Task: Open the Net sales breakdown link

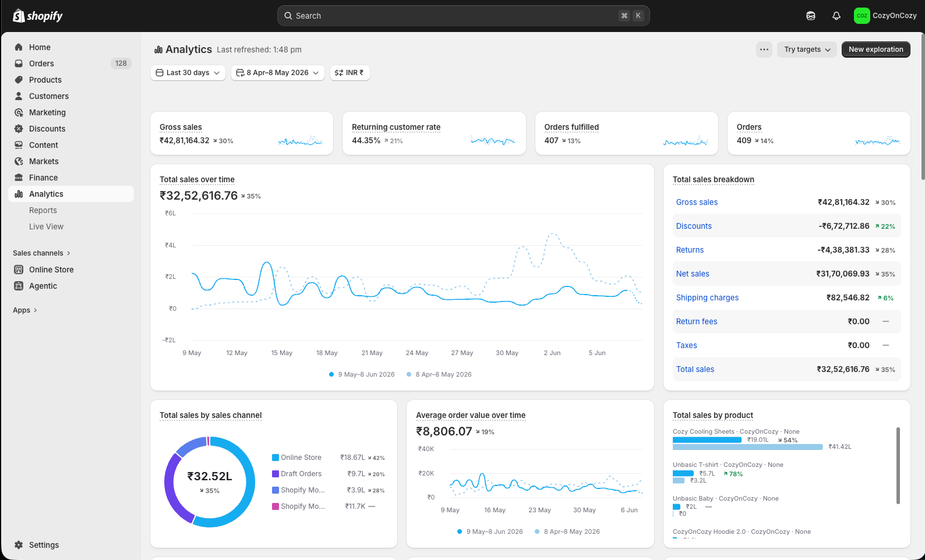Action: [693, 274]
